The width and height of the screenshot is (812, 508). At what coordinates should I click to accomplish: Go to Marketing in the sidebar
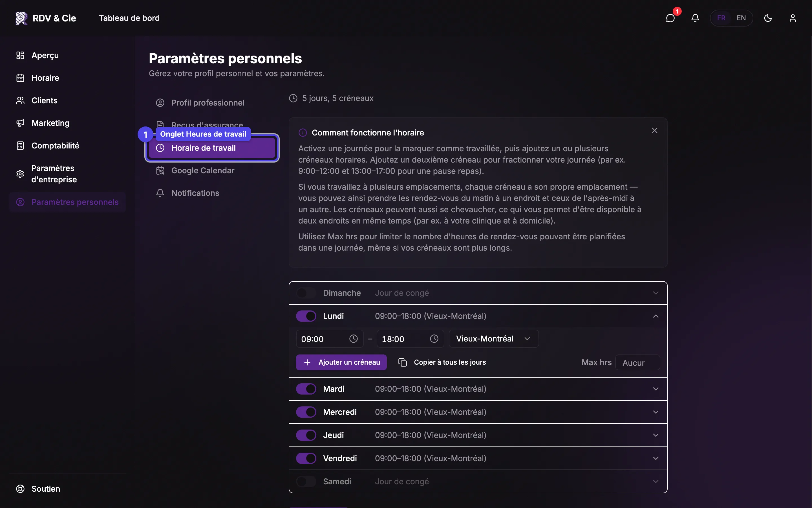click(67, 123)
